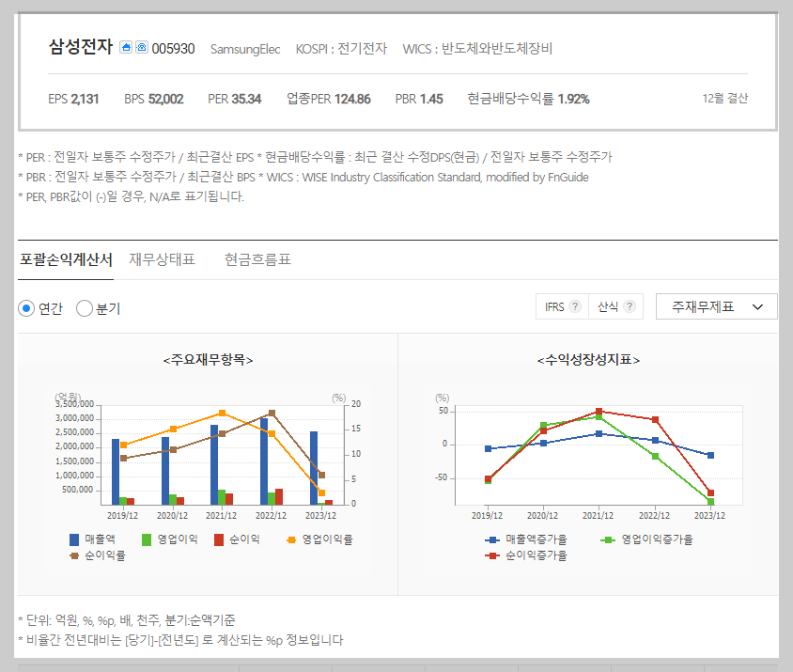The width and height of the screenshot is (793, 672).
Task: Toggle the 영업이익률 line legend entry
Action: (319, 539)
